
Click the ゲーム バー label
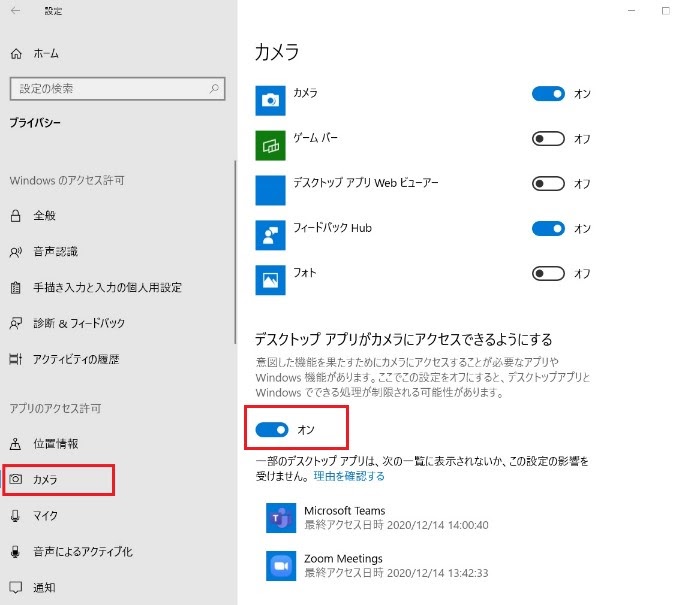tap(315, 138)
